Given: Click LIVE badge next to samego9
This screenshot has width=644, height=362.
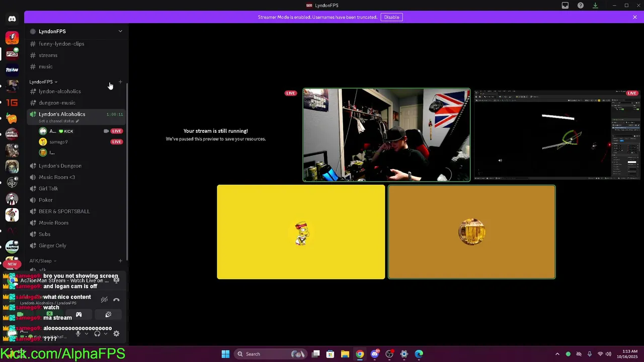Looking at the screenshot, I should pyautogui.click(x=117, y=142).
